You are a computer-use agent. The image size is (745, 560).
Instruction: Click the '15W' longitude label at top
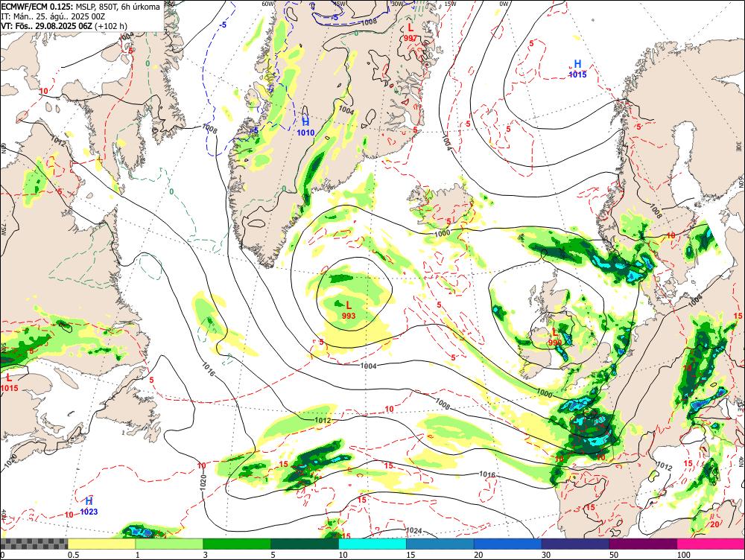pyautogui.click(x=451, y=4)
